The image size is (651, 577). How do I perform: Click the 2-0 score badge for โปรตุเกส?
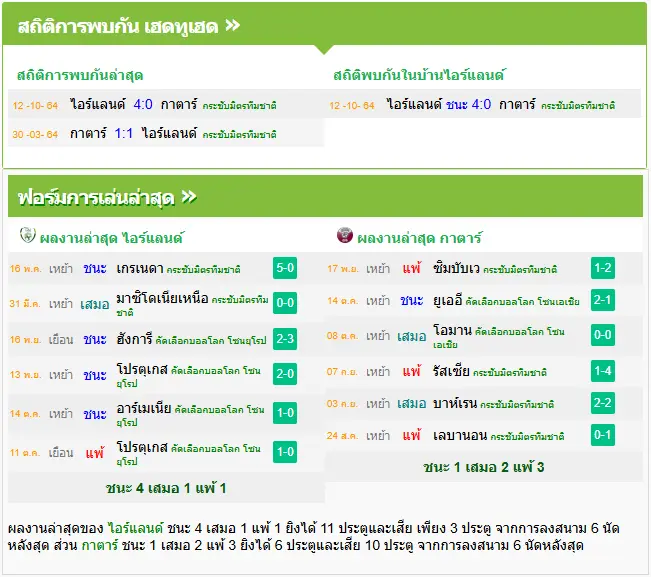point(285,374)
